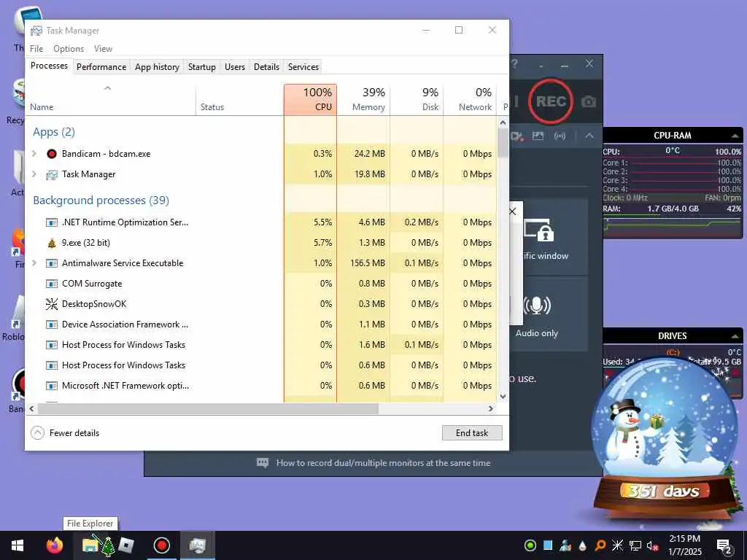Viewport: 747px width, 560px height.
Task: Click Bandicam image overlay icon
Action: 538,136
